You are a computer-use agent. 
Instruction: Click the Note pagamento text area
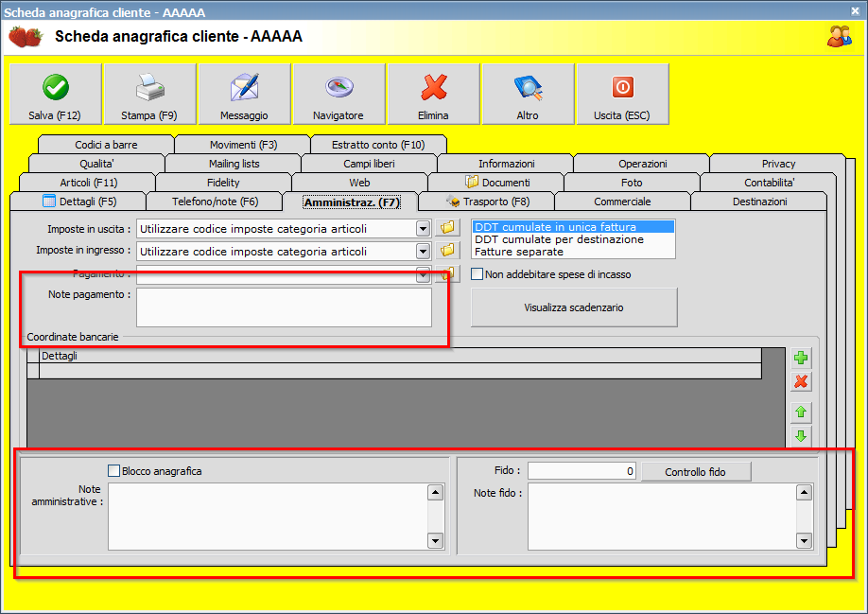click(284, 307)
